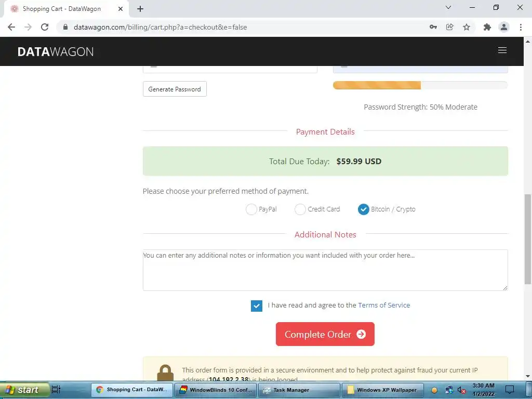Open the Chrome extensions puzzle icon
The image size is (532, 399).
pyautogui.click(x=487, y=27)
